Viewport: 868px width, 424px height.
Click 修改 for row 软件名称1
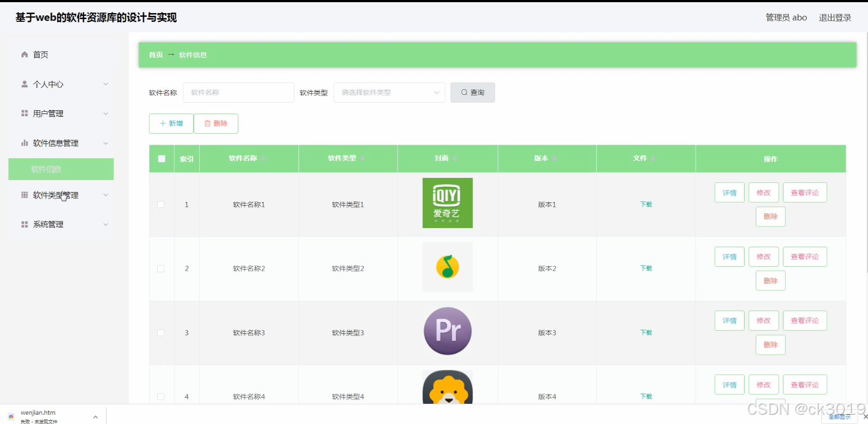[764, 193]
